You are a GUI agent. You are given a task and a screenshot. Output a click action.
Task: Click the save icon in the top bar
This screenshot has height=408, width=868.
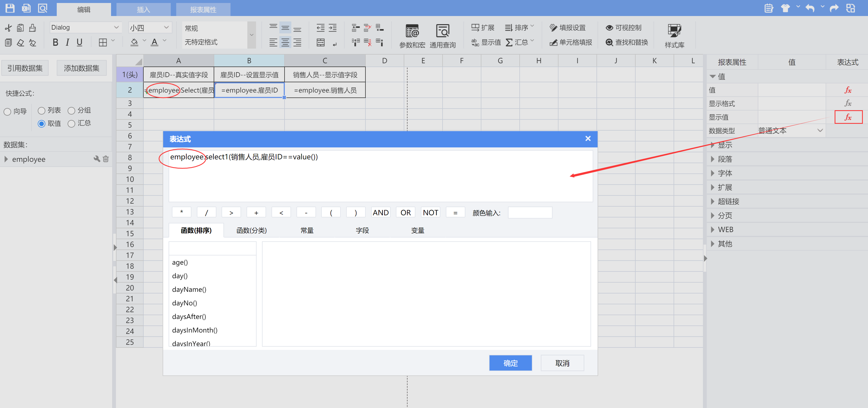pos(10,8)
